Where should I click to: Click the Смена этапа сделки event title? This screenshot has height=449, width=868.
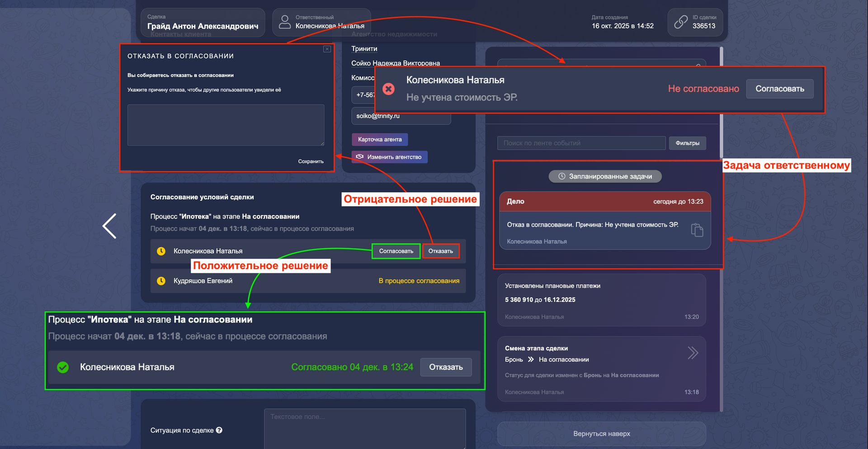point(536,348)
